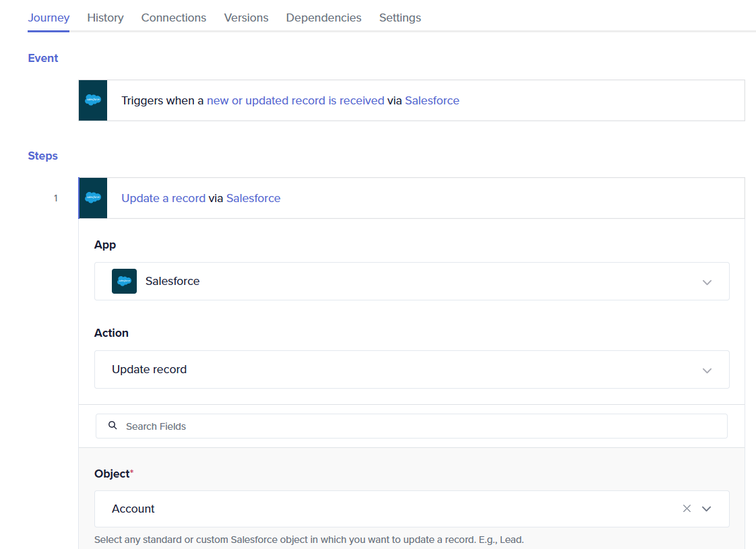Expand the Object dropdown chevron

click(x=706, y=509)
